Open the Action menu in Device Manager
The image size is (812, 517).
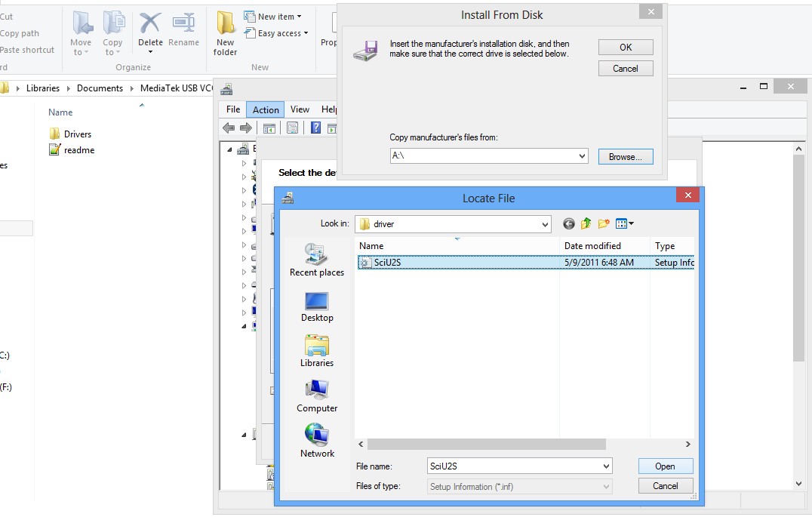(x=265, y=109)
